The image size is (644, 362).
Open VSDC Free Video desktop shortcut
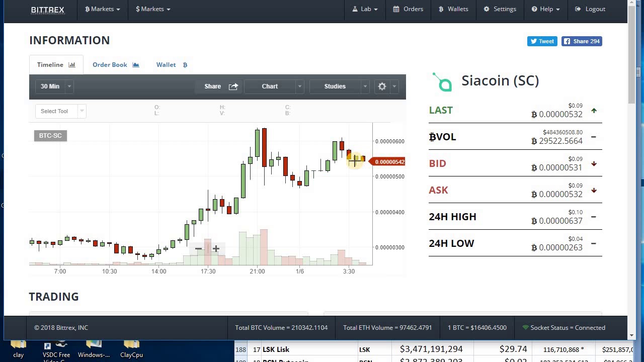click(56, 351)
